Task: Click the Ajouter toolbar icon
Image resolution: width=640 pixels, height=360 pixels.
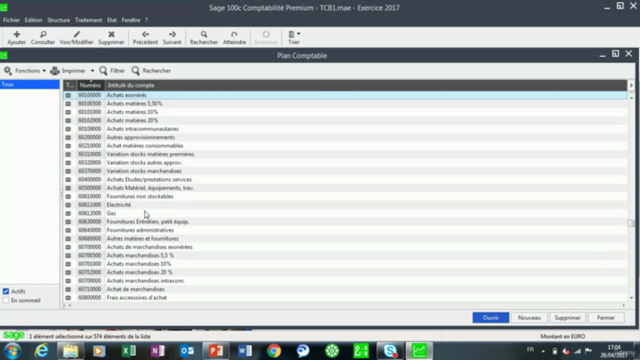Action: click(x=17, y=34)
